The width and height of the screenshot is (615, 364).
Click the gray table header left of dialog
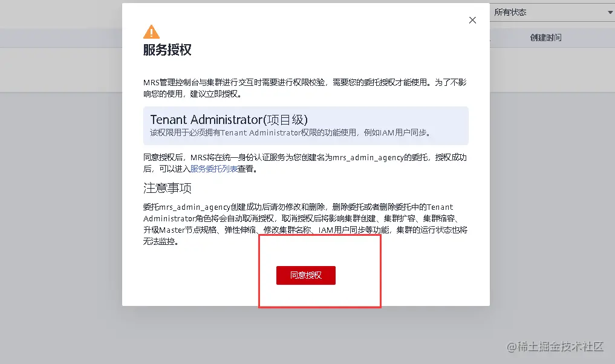click(x=61, y=38)
